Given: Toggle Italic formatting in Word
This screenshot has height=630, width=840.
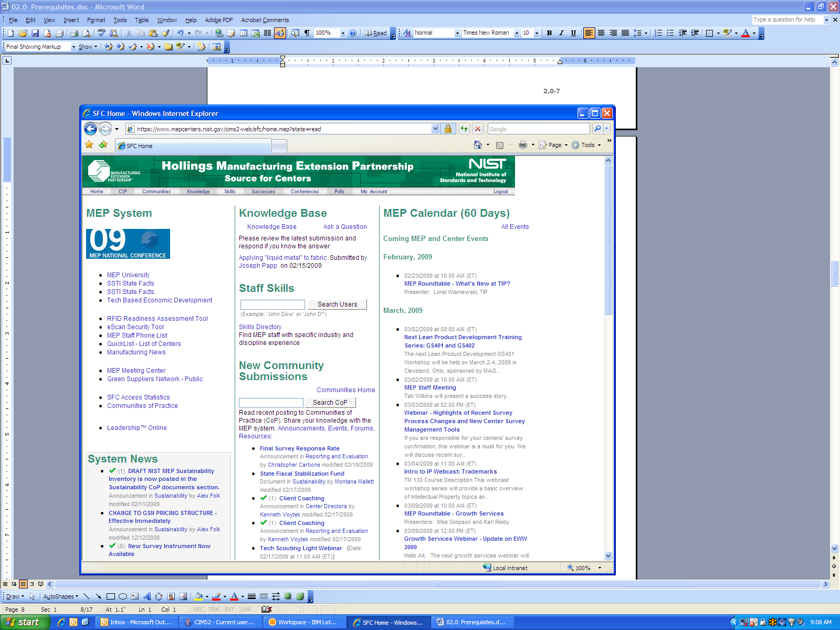Looking at the screenshot, I should click(561, 33).
